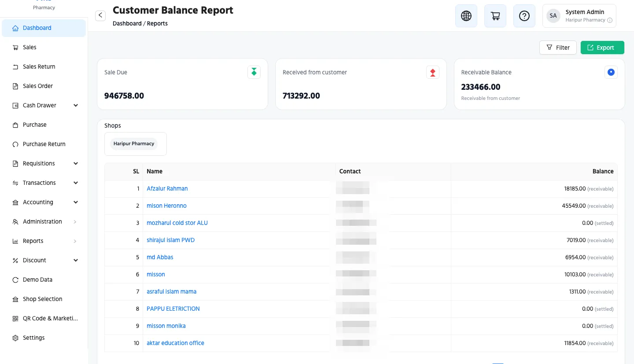Click the Dashboard breadcrumb link
Image resolution: width=634 pixels, height=364 pixels.
pos(127,24)
